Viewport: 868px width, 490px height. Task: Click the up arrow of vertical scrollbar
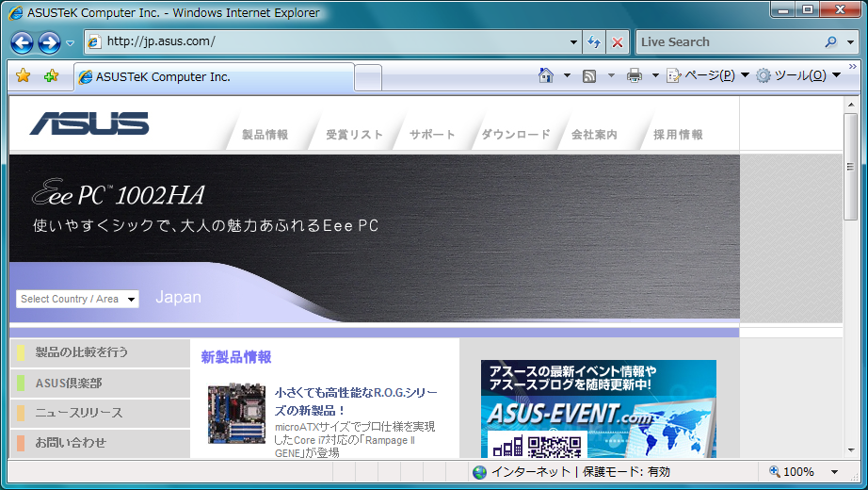[x=850, y=105]
